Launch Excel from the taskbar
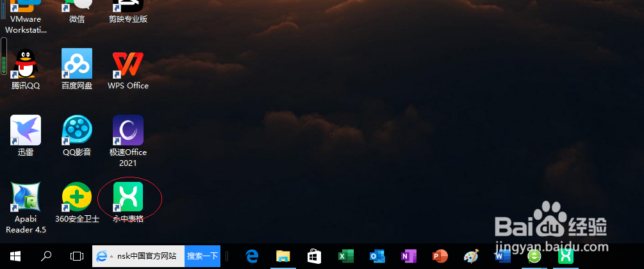 (346, 257)
